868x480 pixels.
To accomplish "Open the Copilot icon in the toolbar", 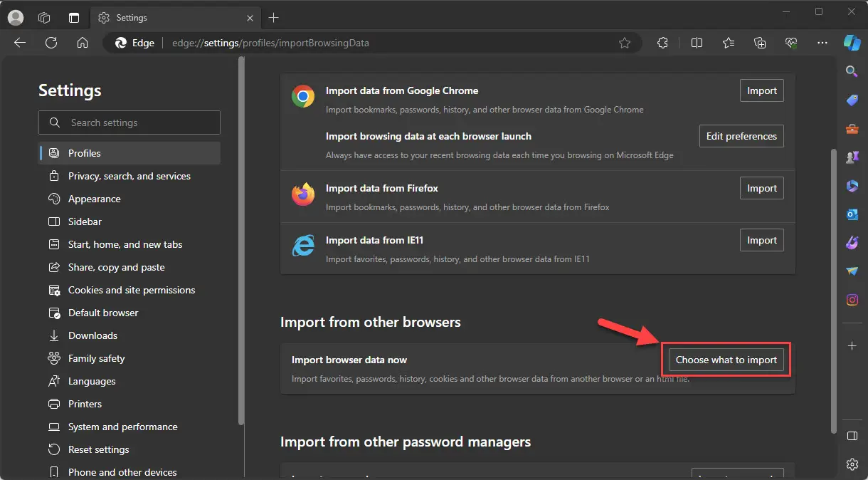I will pos(852,43).
